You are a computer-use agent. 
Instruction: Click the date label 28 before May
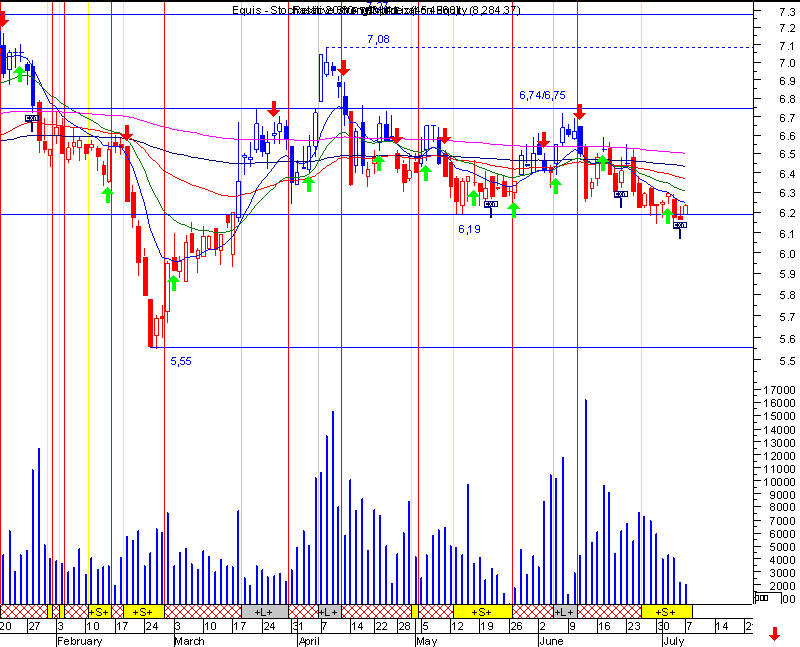(404, 626)
